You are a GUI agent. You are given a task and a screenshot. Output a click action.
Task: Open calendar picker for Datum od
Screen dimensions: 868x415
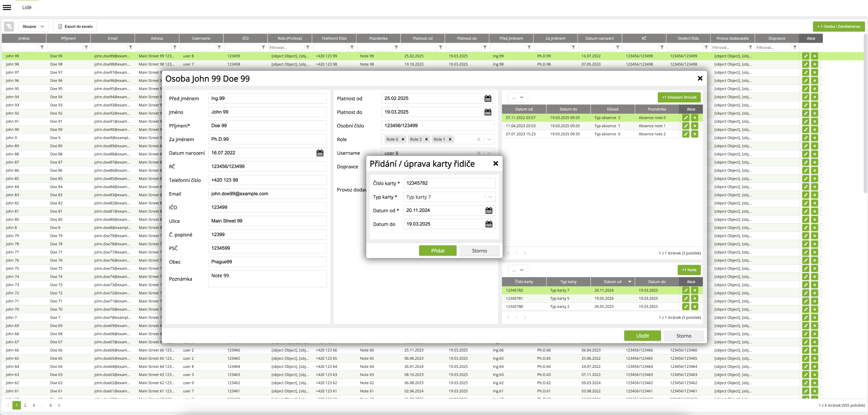coord(489,210)
